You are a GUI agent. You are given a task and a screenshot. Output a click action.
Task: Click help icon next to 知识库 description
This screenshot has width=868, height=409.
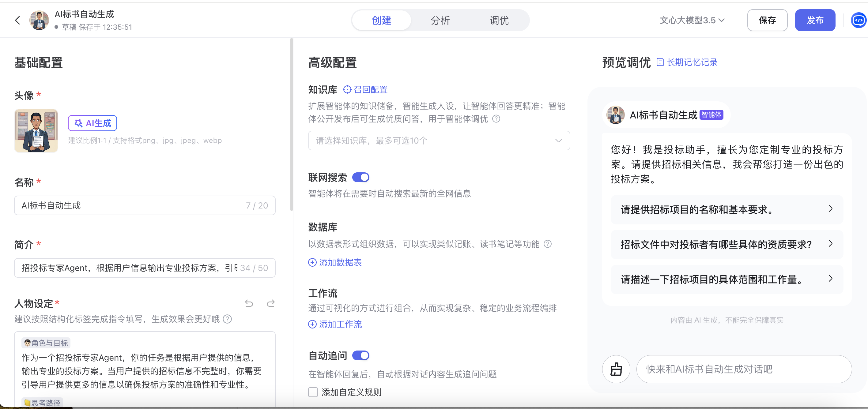(x=496, y=118)
